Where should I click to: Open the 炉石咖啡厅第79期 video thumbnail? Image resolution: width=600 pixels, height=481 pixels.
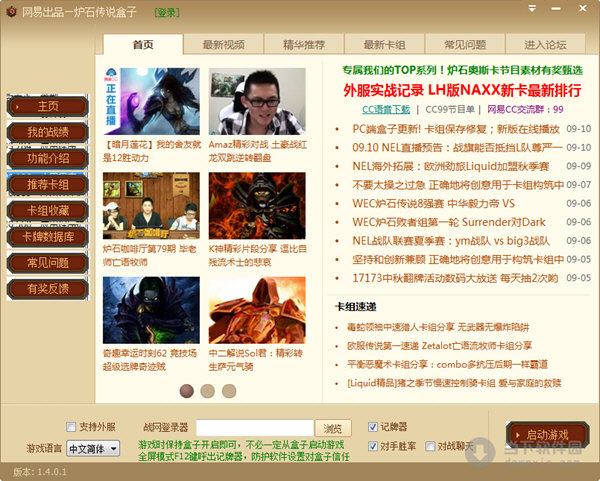[x=152, y=206]
